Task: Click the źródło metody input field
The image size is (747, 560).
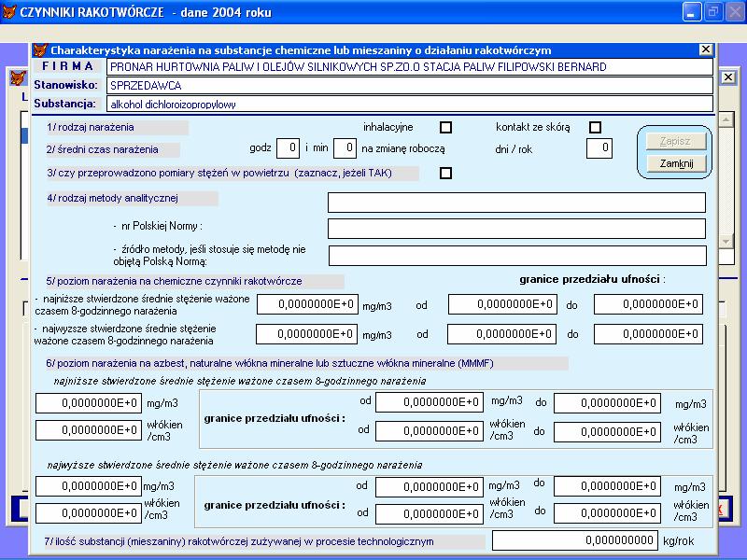Action: pyautogui.click(x=517, y=256)
